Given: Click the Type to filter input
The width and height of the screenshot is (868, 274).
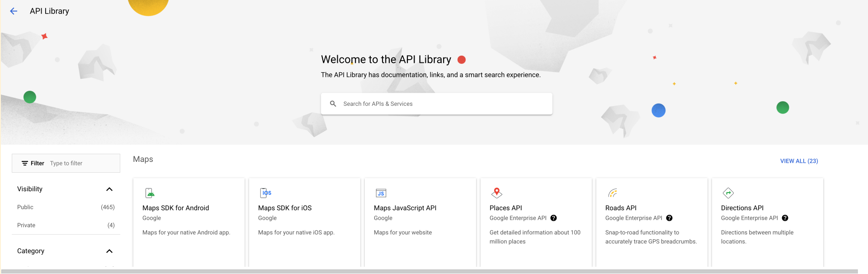Looking at the screenshot, I should click(x=81, y=163).
